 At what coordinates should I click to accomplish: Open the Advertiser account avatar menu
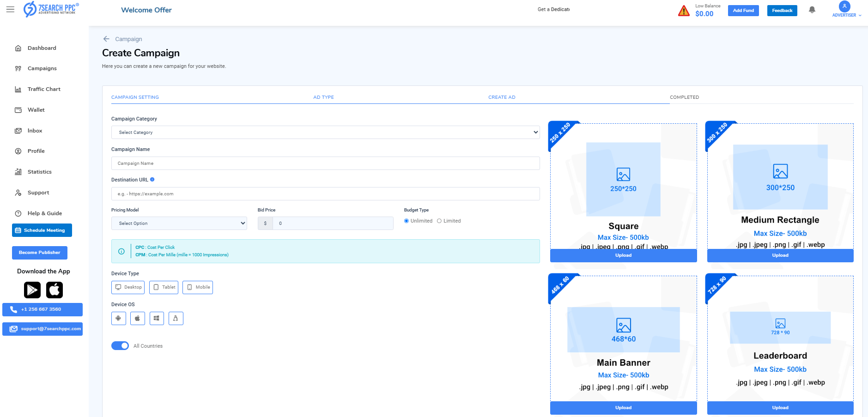point(844,6)
